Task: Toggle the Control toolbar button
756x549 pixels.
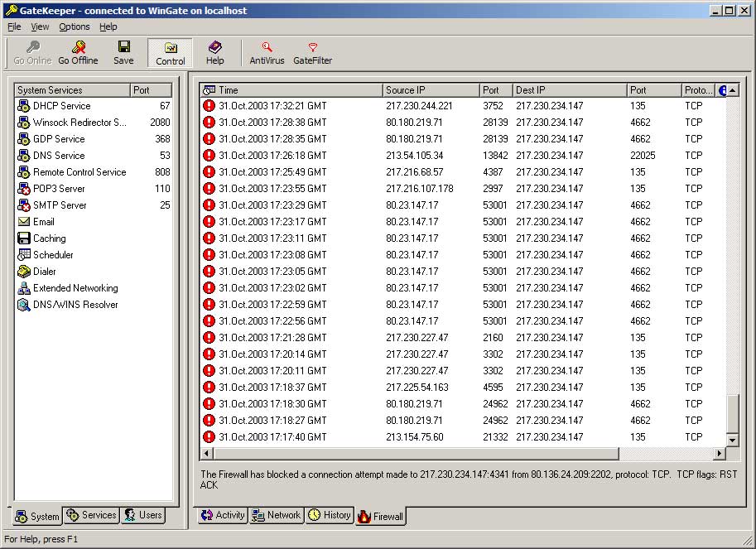Action: point(171,53)
